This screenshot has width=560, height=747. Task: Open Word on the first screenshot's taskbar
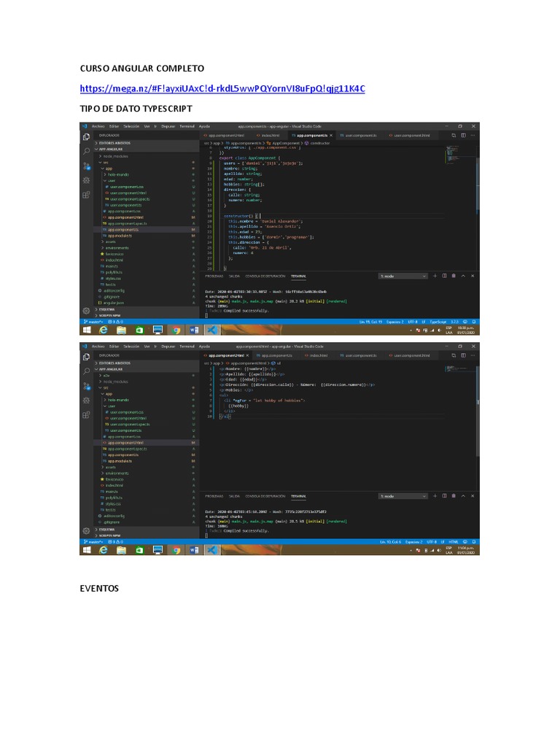194,330
